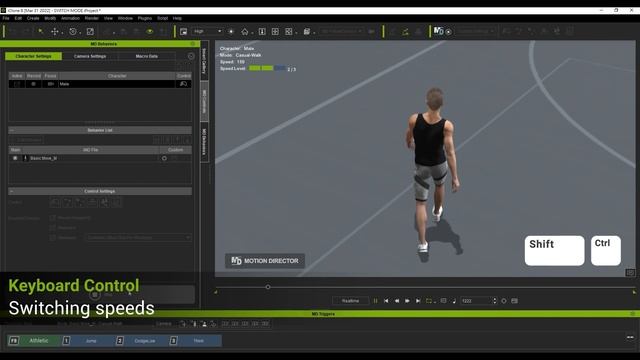Trigger the action key 3 button

[195, 340]
